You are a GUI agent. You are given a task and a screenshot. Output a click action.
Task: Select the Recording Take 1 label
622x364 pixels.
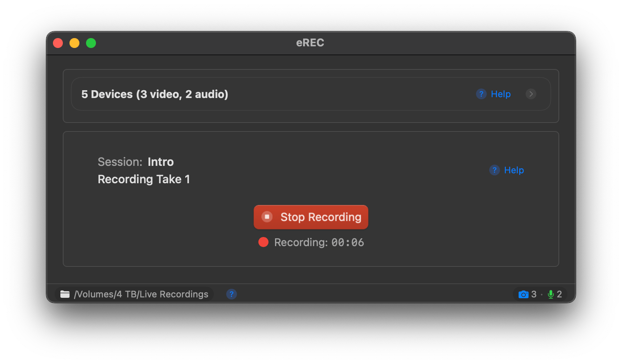click(x=144, y=179)
